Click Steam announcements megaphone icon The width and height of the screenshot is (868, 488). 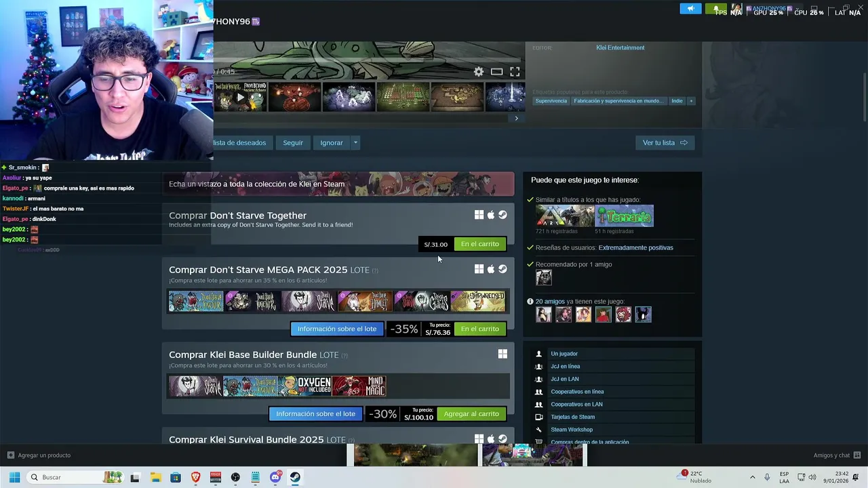point(690,9)
